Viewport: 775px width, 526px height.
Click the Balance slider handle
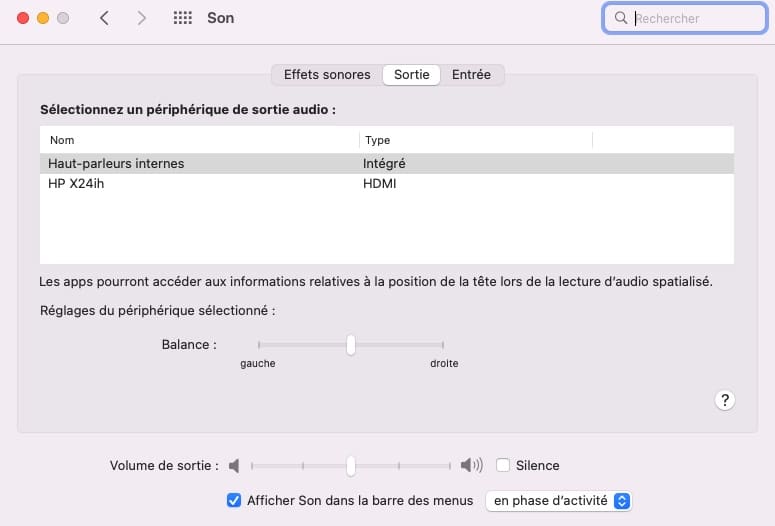[351, 344]
